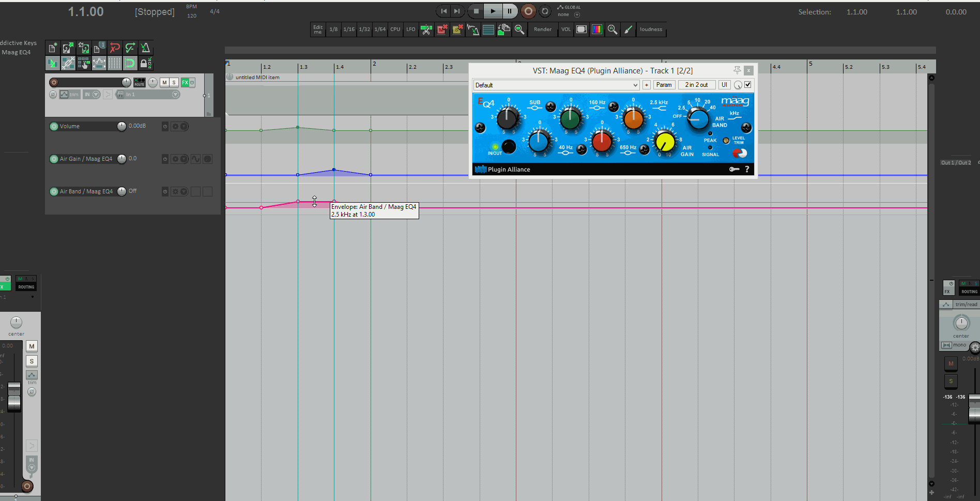The height and width of the screenshot is (501, 980).
Task: Click the unsolo all tracks yellow S icon
Action: coord(457,29)
